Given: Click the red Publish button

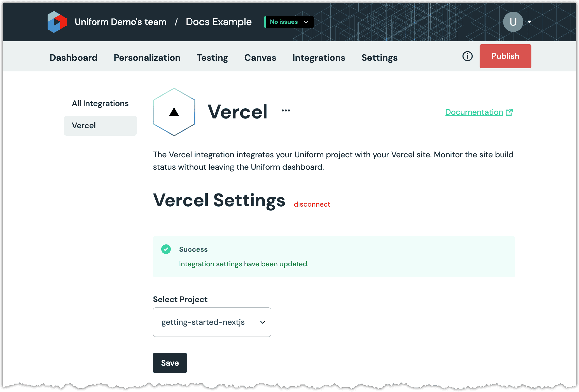Looking at the screenshot, I should tap(505, 56).
